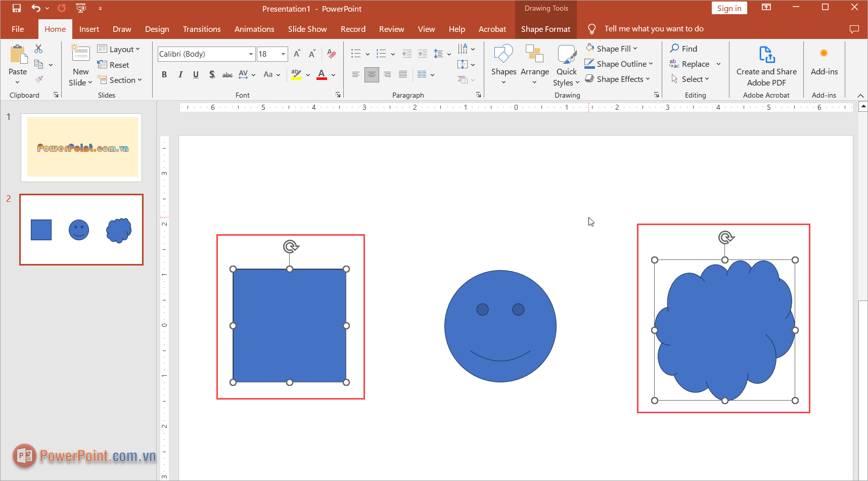Open the Font dialog launcher
868x481 pixels.
[338, 95]
